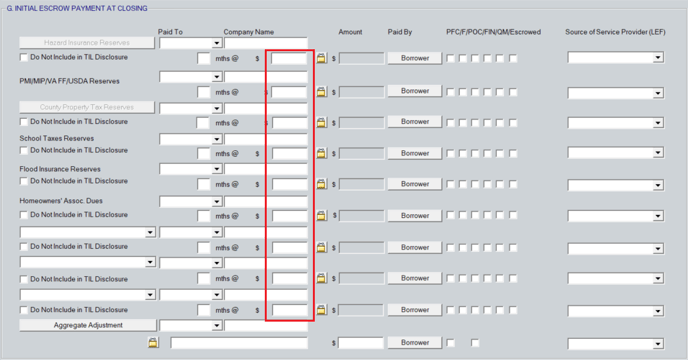Open Paid To dropdown for School Taxes Reserves
The height and width of the screenshot is (360, 688).
(217, 139)
